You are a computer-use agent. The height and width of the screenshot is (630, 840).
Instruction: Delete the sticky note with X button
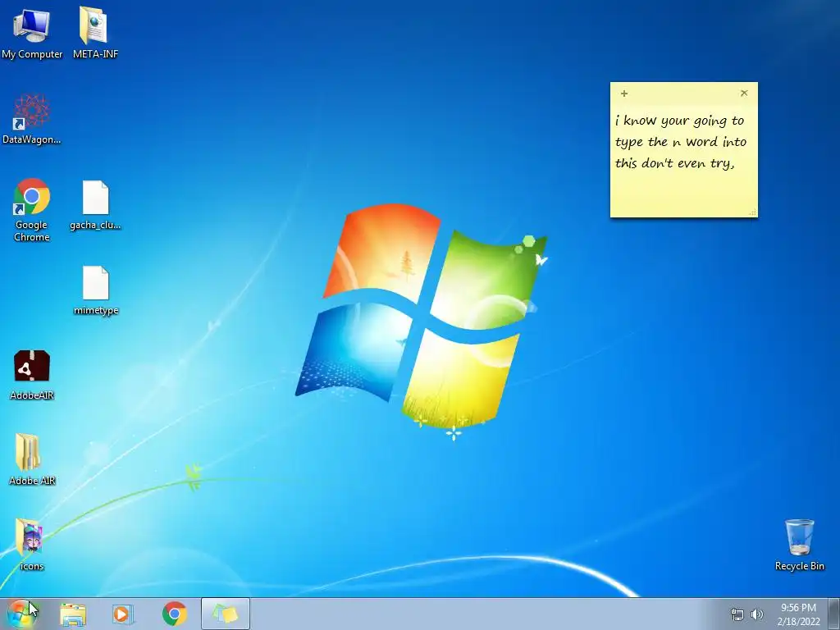click(744, 94)
